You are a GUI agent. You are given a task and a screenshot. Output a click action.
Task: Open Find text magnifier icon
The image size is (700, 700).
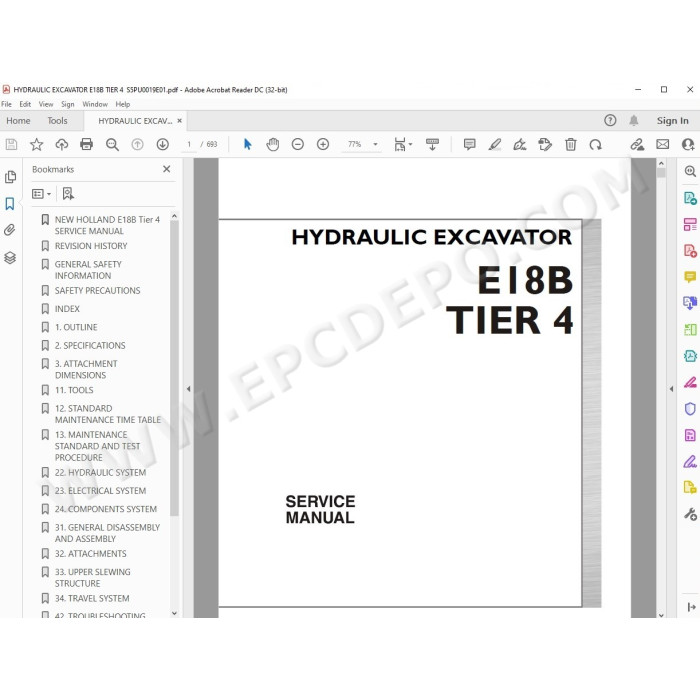[112, 144]
